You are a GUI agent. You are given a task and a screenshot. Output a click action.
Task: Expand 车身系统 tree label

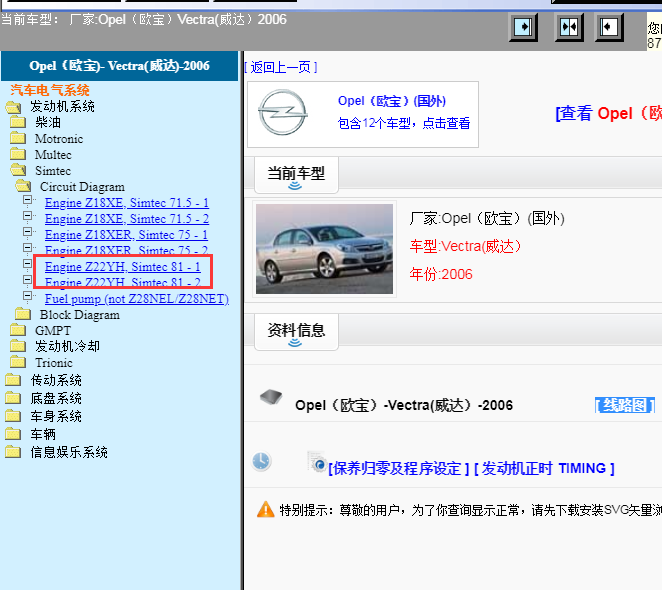(x=56, y=416)
